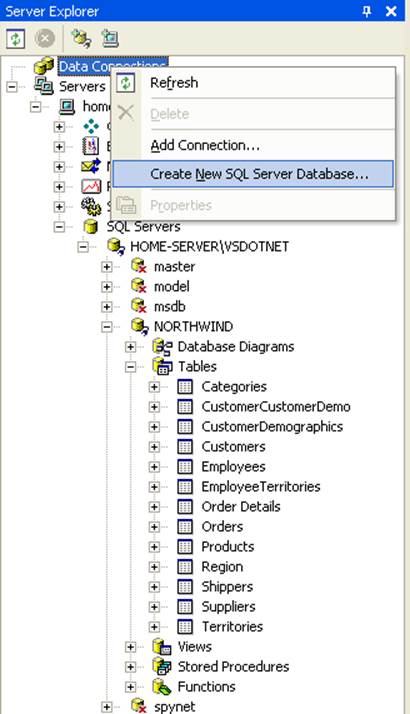Expand the master database node

[x=107, y=266]
